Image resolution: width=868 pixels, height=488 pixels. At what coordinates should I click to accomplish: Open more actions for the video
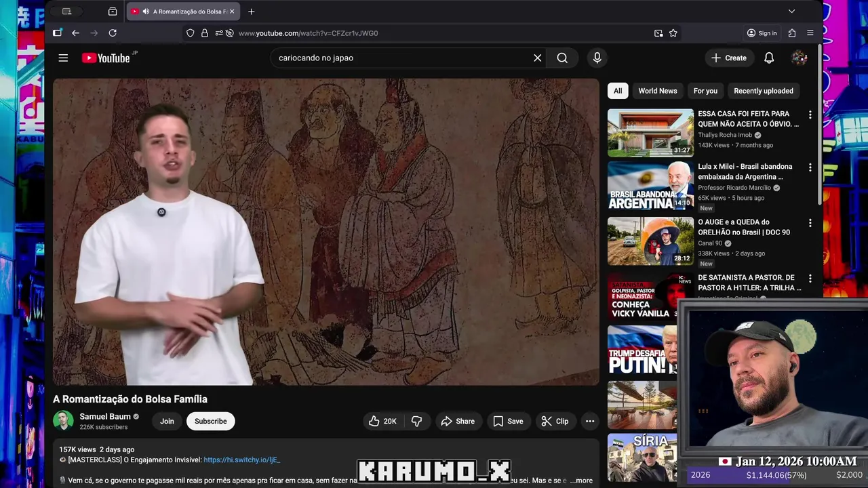tap(590, 422)
